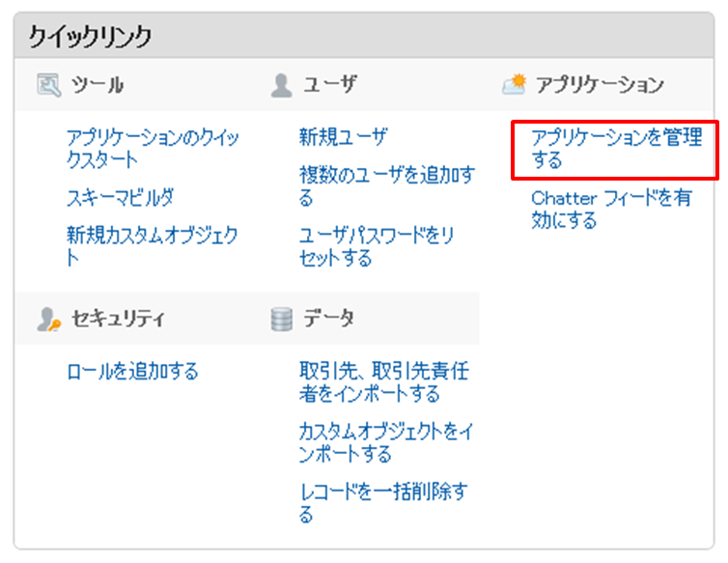Click the クイックリンク panel header

click(364, 36)
